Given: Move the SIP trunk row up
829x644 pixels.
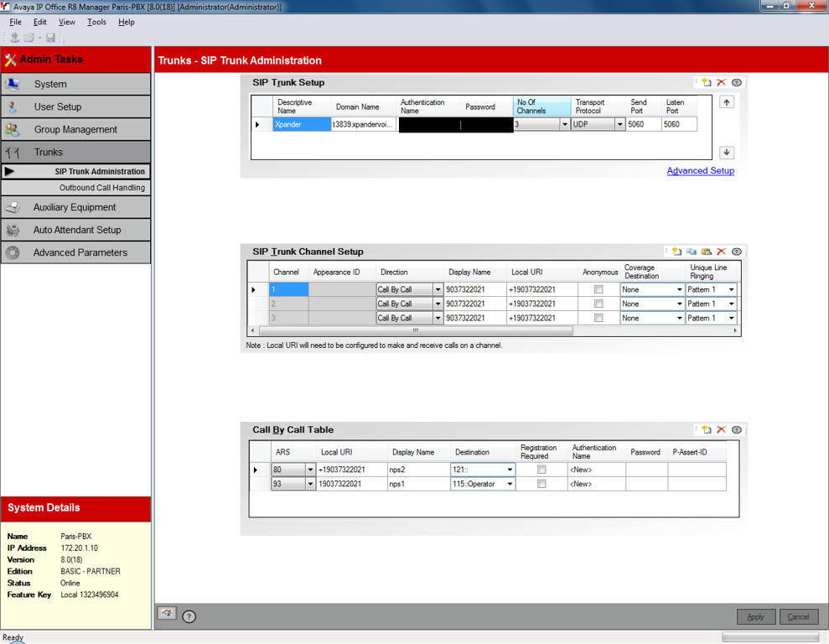Looking at the screenshot, I should point(727,102).
